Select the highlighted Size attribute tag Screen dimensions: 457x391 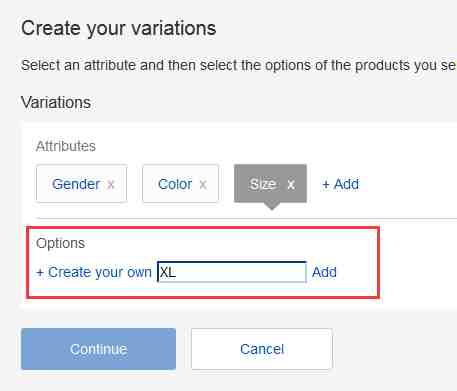click(x=270, y=183)
